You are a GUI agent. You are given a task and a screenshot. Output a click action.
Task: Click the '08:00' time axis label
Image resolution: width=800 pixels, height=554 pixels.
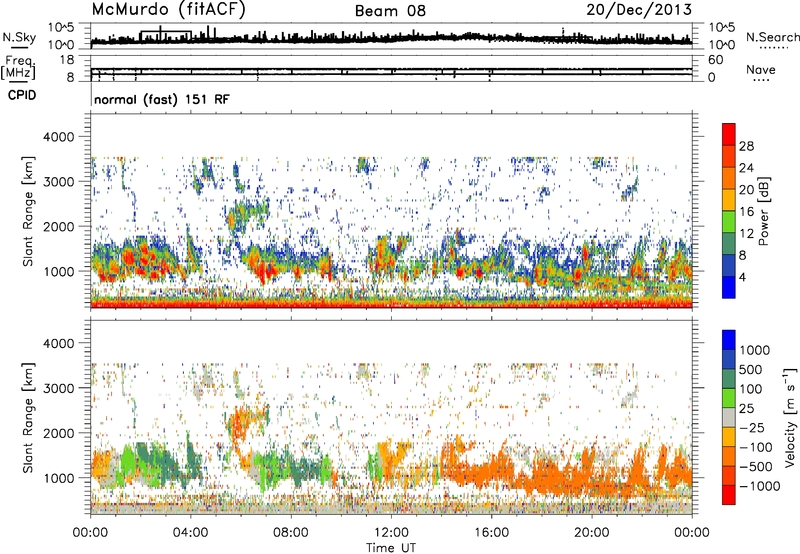click(x=291, y=533)
